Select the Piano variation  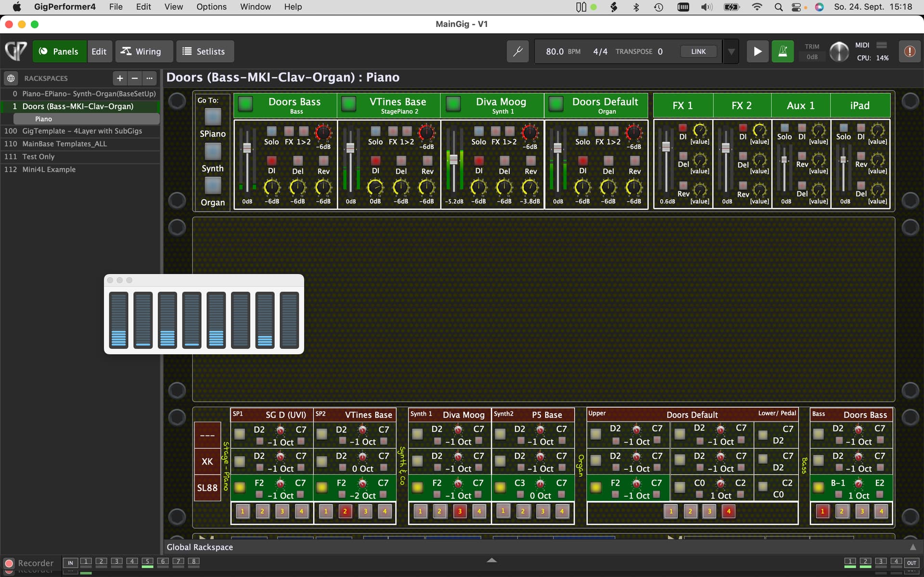(x=86, y=119)
